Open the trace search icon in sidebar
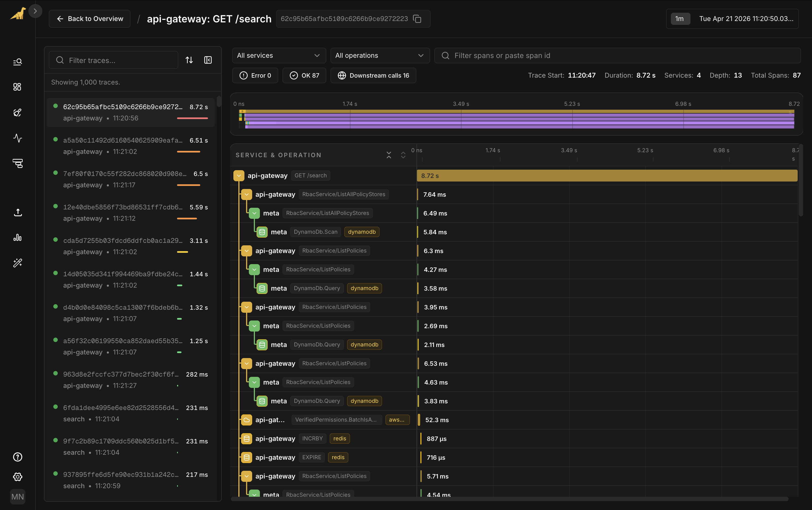 (x=17, y=62)
